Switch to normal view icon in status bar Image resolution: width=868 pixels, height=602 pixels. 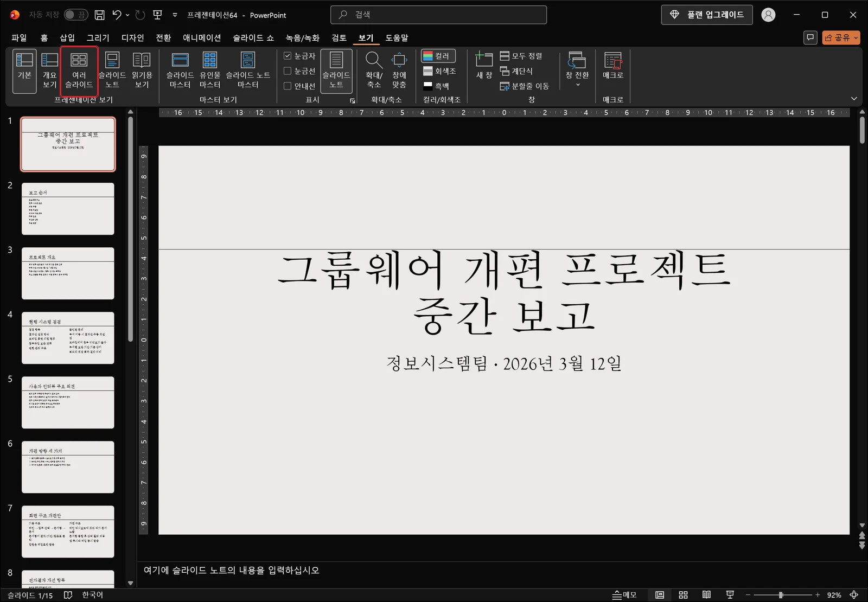pos(660,595)
